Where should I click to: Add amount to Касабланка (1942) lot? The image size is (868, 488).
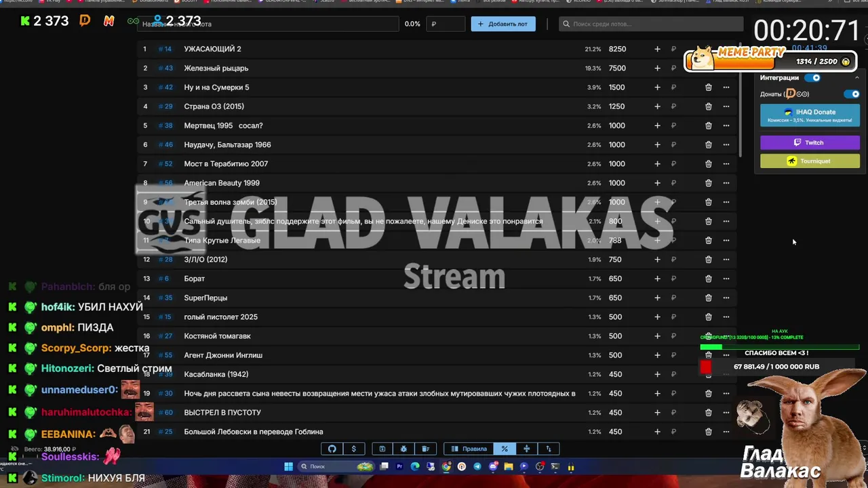click(x=657, y=374)
